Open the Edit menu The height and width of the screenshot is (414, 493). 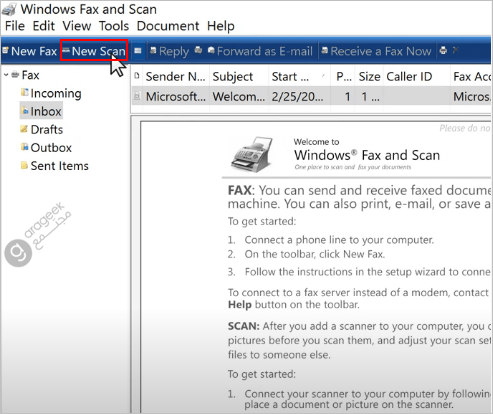(x=43, y=26)
